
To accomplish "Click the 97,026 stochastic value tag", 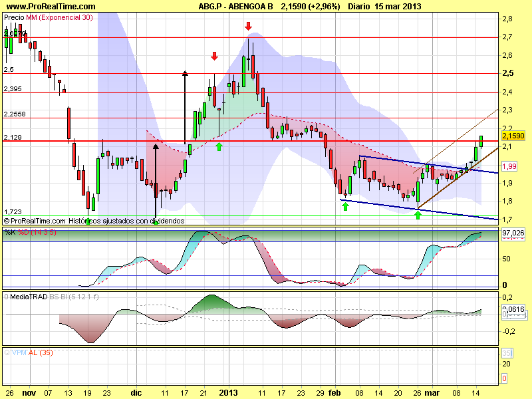I will [x=513, y=233].
